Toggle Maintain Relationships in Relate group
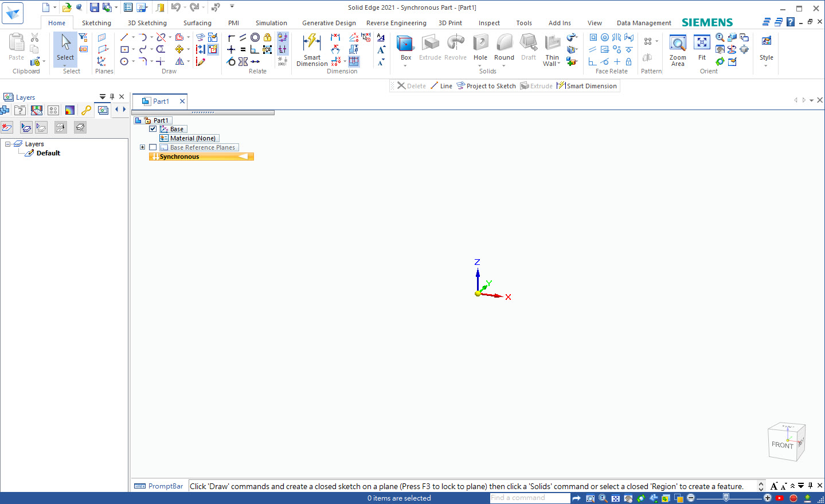 [283, 37]
